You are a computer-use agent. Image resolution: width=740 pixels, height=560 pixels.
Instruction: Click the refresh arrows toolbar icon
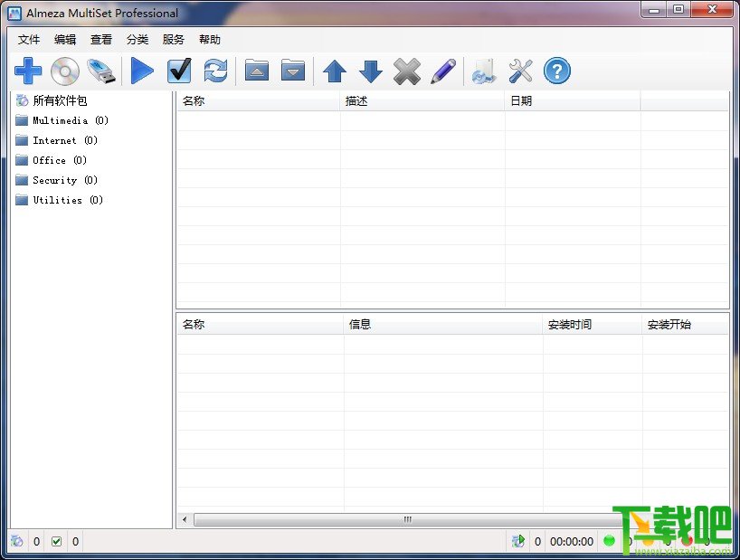pyautogui.click(x=215, y=71)
